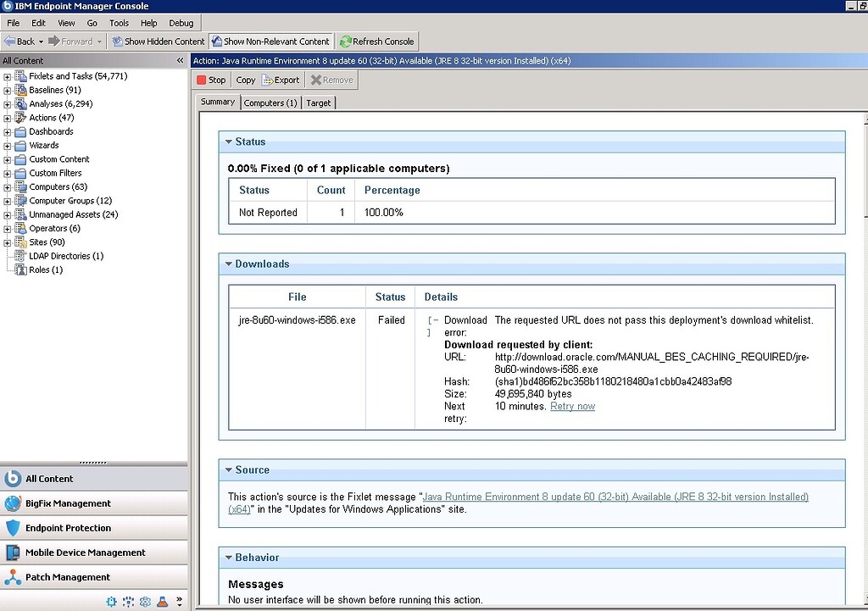This screenshot has height=611, width=868.
Task: Open the Tools menu
Action: [119, 23]
